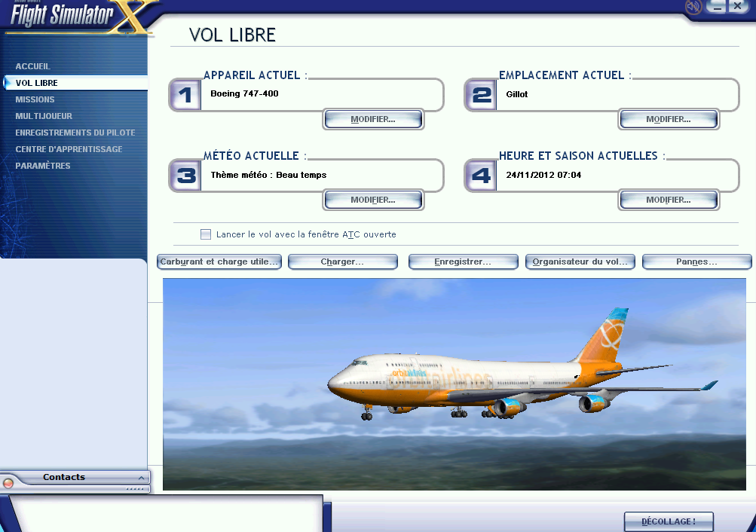Viewport: 756px width, 532px height.
Task: Open the ACCUEIL menu item
Action: pos(32,66)
